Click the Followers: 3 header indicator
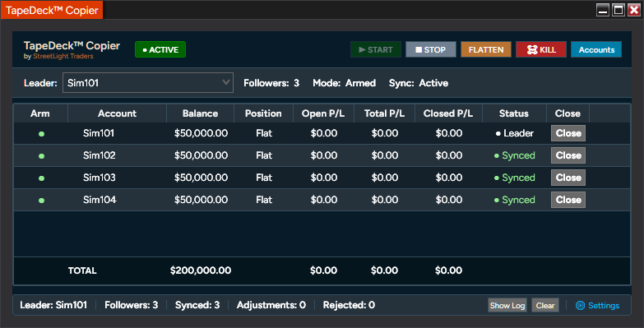The height and width of the screenshot is (328, 644). pos(271,83)
